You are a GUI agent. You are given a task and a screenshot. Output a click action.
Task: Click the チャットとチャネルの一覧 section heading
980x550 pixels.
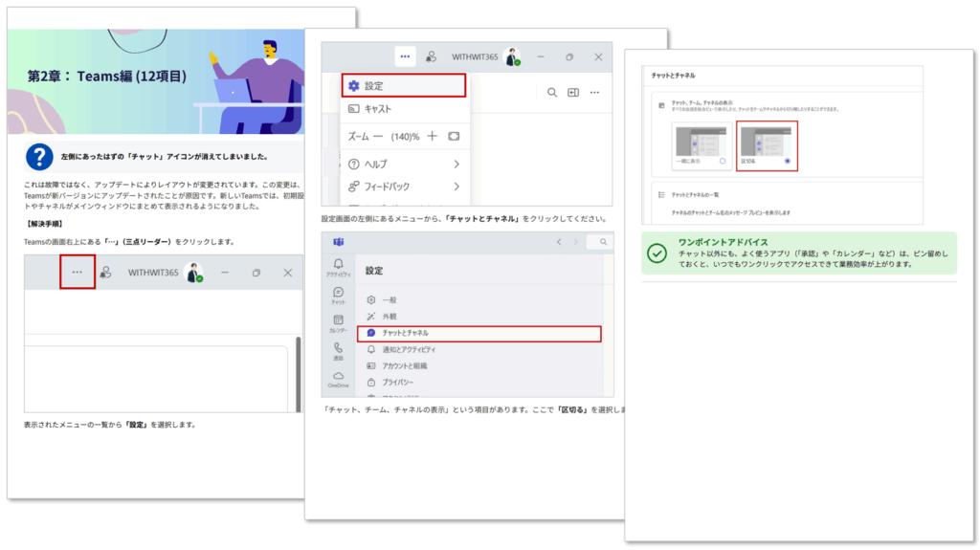695,195
